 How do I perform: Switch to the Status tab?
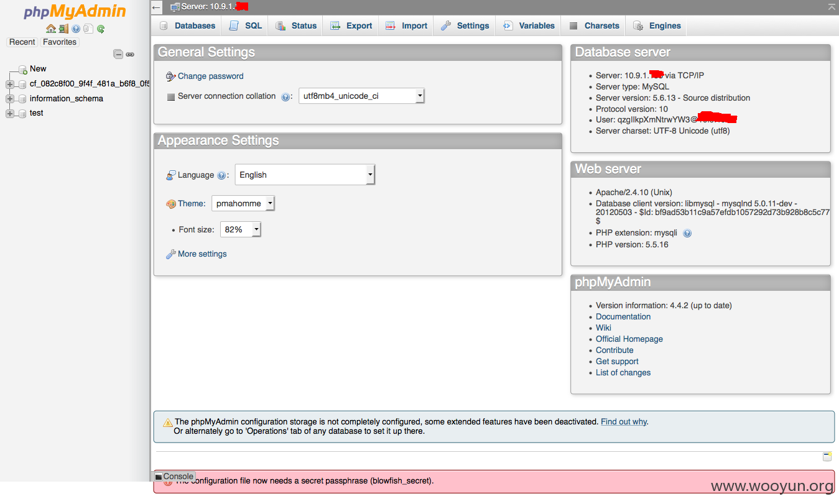pyautogui.click(x=296, y=25)
